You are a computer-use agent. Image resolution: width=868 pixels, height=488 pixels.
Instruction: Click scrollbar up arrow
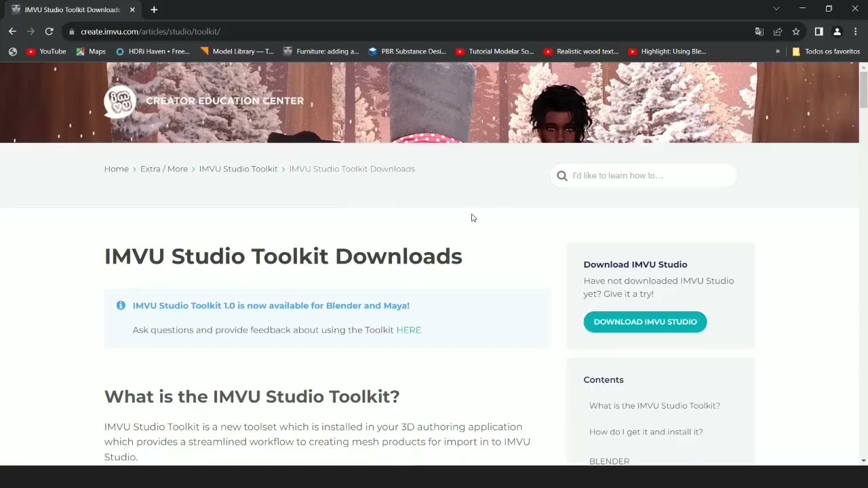[863, 66]
